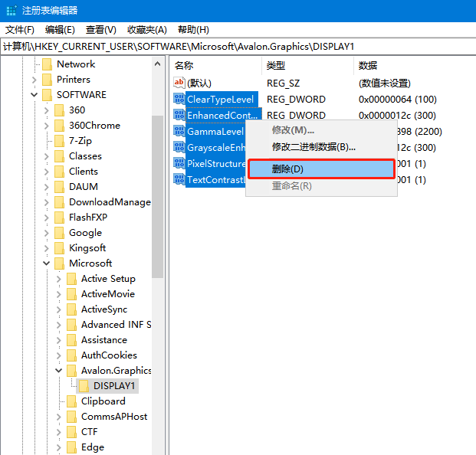476x455 pixels.
Task: Click the ClearTypeLevel DWORD value icon
Action: pyautogui.click(x=179, y=100)
